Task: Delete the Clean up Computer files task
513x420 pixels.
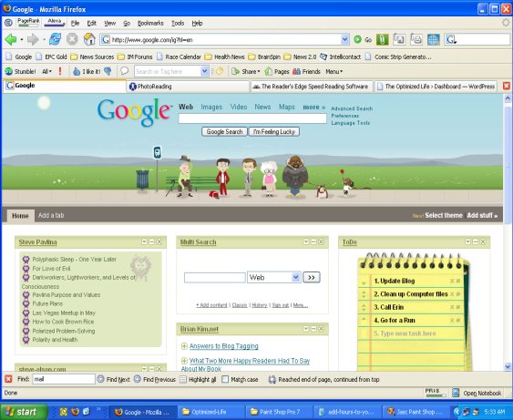Action: coord(452,294)
